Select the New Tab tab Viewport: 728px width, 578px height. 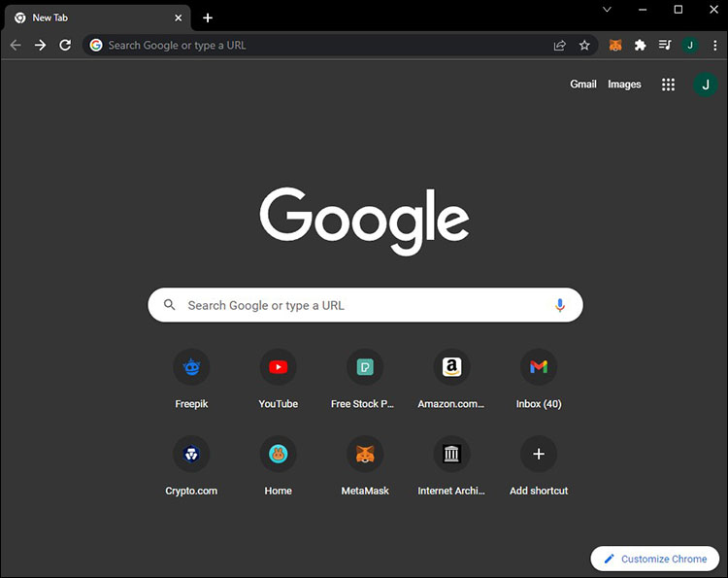[97, 18]
